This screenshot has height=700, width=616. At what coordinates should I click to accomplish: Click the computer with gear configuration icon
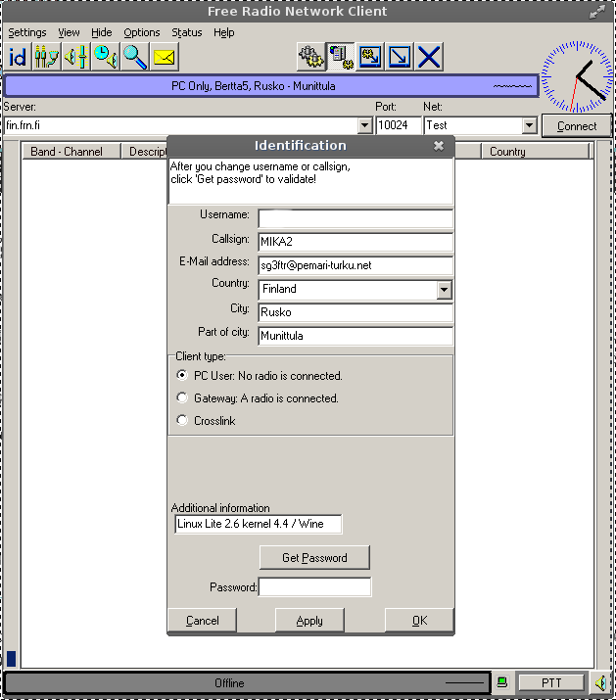pyautogui.click(x=341, y=57)
